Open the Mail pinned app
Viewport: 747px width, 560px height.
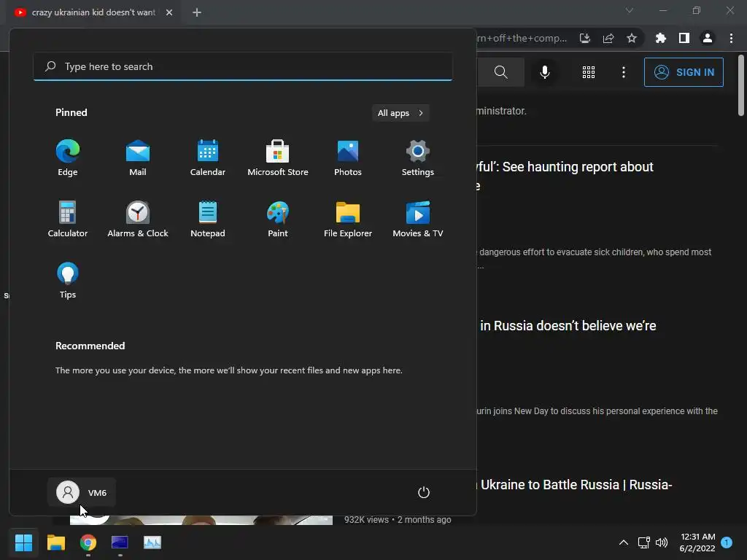click(x=138, y=158)
